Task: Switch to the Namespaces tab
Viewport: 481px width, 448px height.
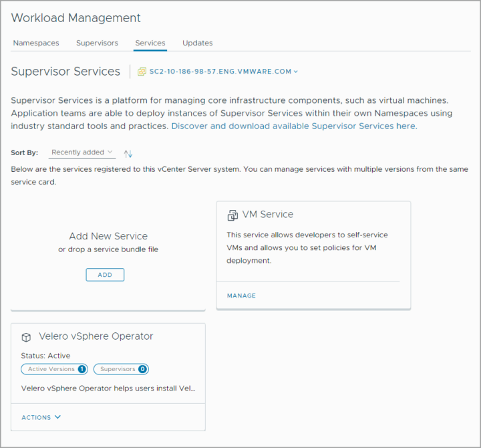Action: [x=36, y=43]
